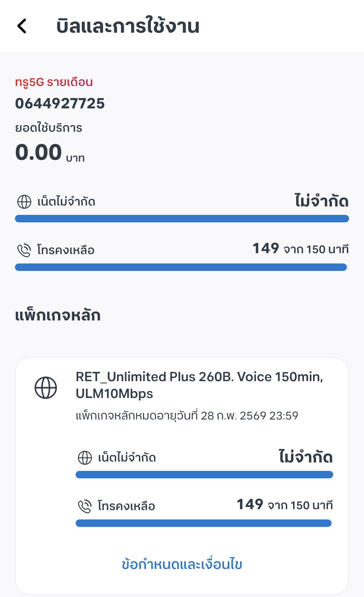
Task: Tap top ไม่จำกัด value text
Action: 322,201
